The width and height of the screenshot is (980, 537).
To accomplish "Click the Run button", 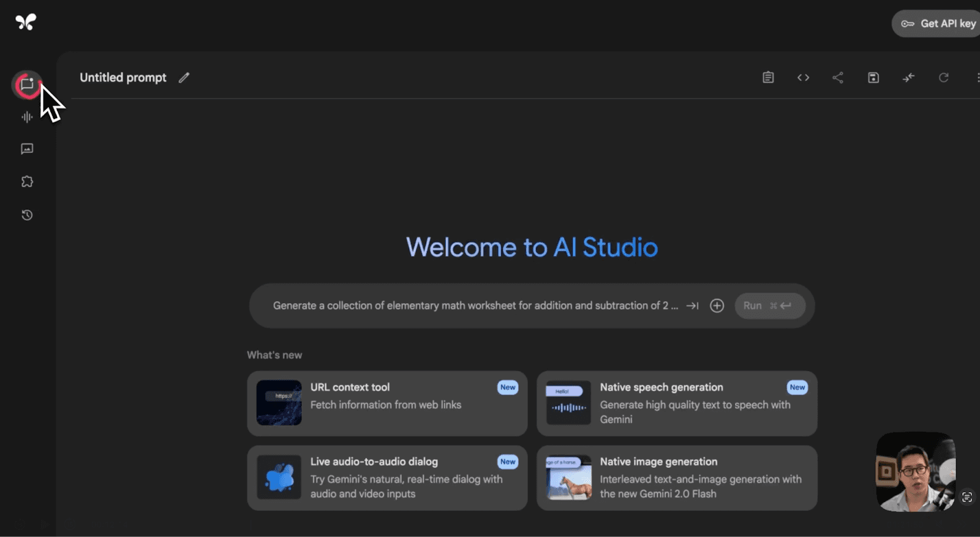I will click(x=770, y=306).
